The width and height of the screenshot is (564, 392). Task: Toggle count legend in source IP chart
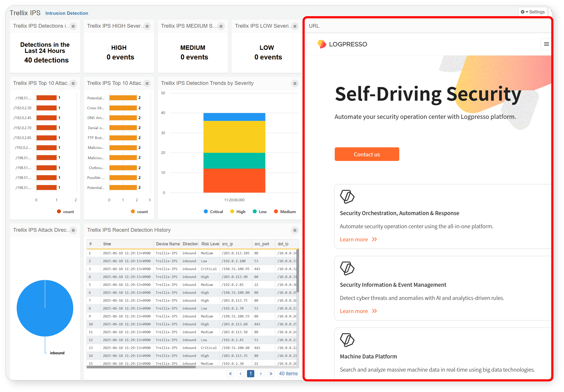coord(65,212)
